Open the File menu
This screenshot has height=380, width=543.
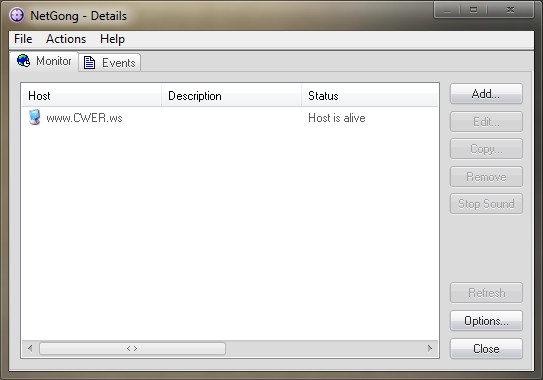(23, 39)
